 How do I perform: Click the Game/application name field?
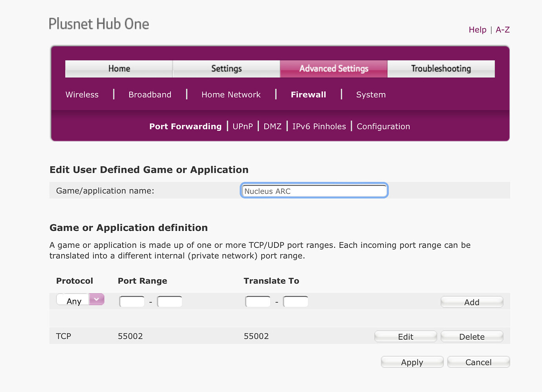coord(313,191)
